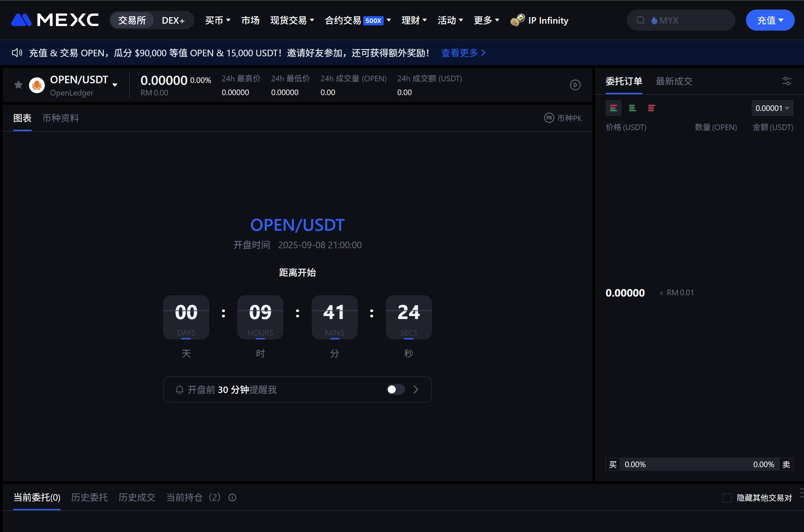Switch to the 交易所 tab
Viewport: 804px width, 532px height.
[x=132, y=20]
